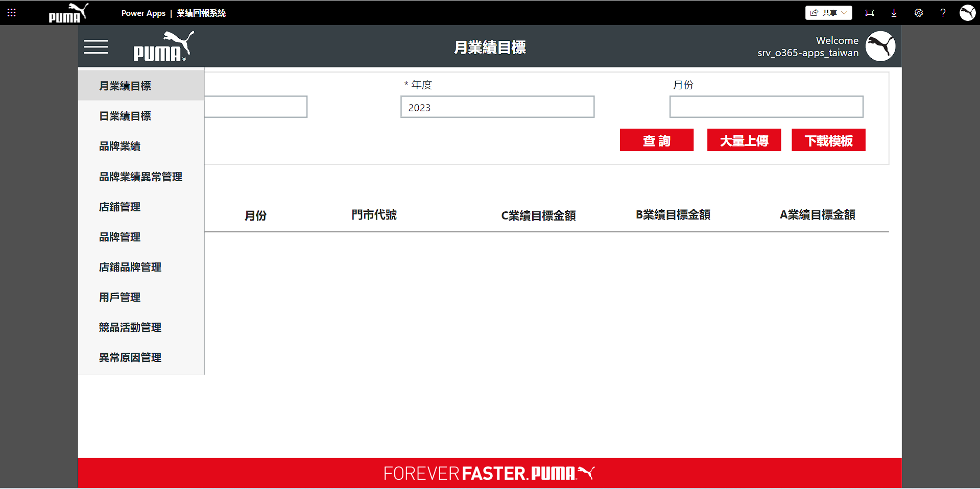This screenshot has width=980, height=489.
Task: Click the 月份 input field
Action: click(x=766, y=107)
